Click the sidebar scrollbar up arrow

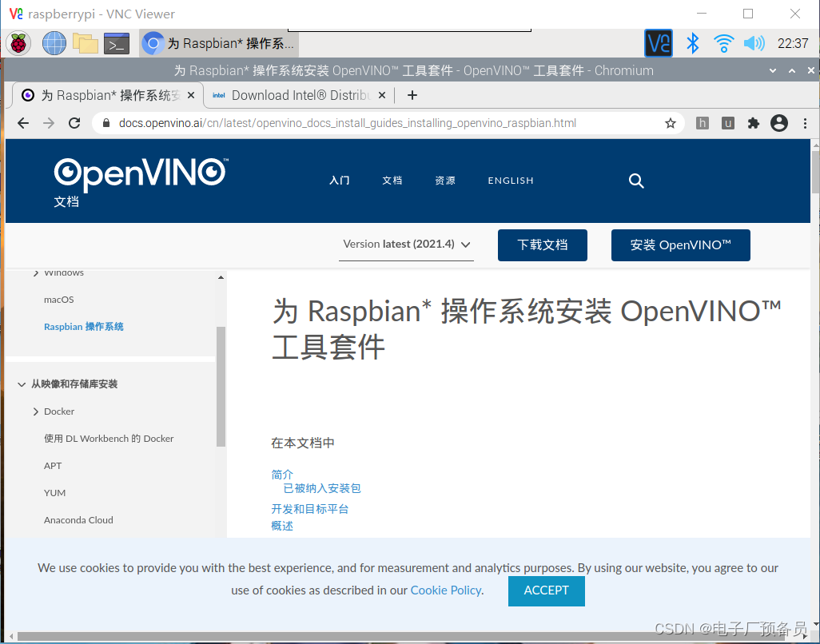[221, 277]
